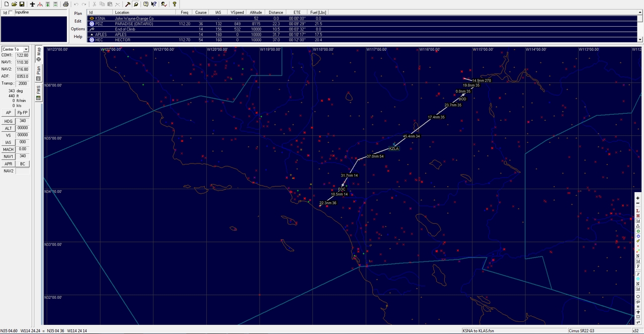644x334 pixels.
Task: Toggle the triangle waypoint map icon
Action: click(638, 226)
